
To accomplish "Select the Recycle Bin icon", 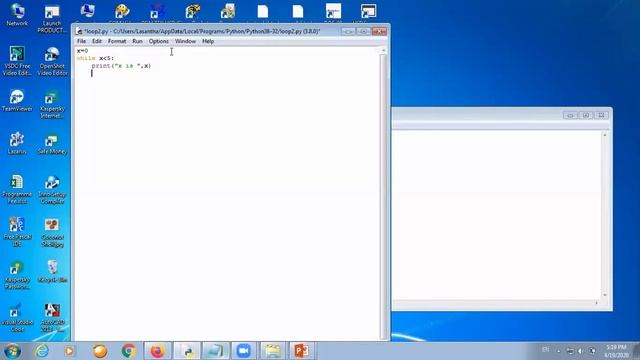I will 52,271.
